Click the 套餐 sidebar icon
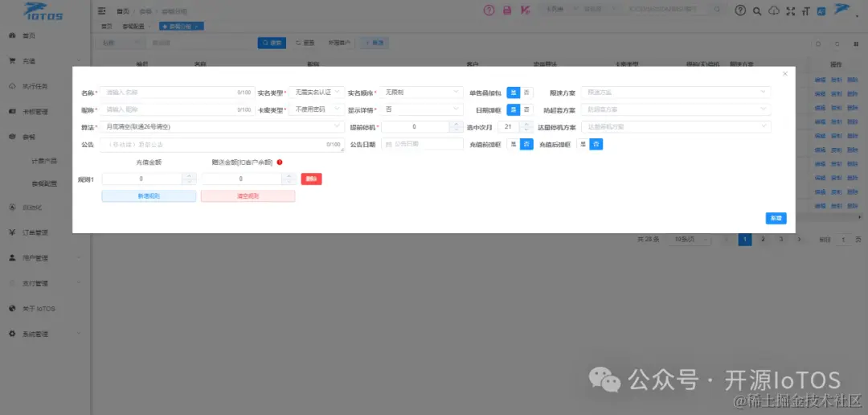Viewport: 868px width, 415px height. (x=11, y=136)
